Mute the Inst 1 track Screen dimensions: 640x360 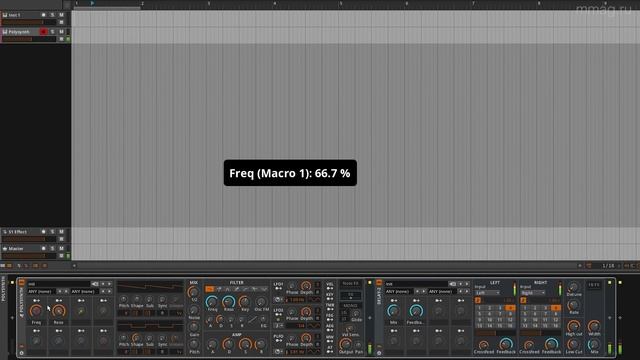pyautogui.click(x=62, y=15)
